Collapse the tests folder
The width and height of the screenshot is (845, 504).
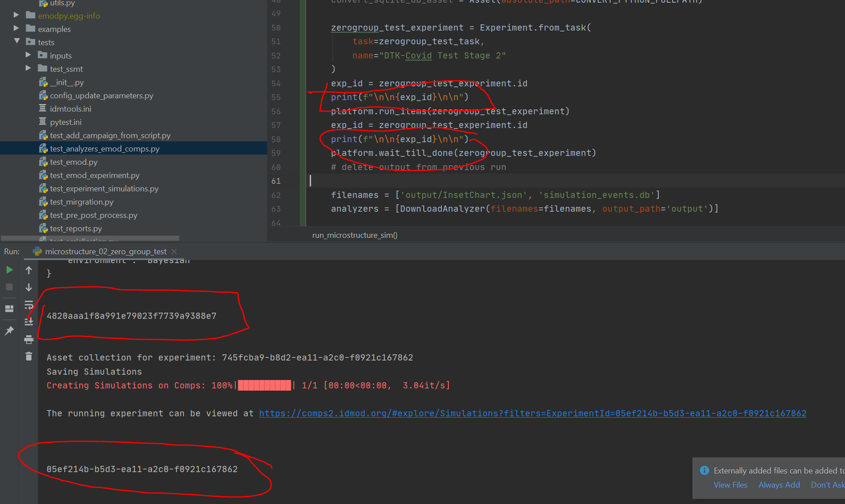[17, 42]
